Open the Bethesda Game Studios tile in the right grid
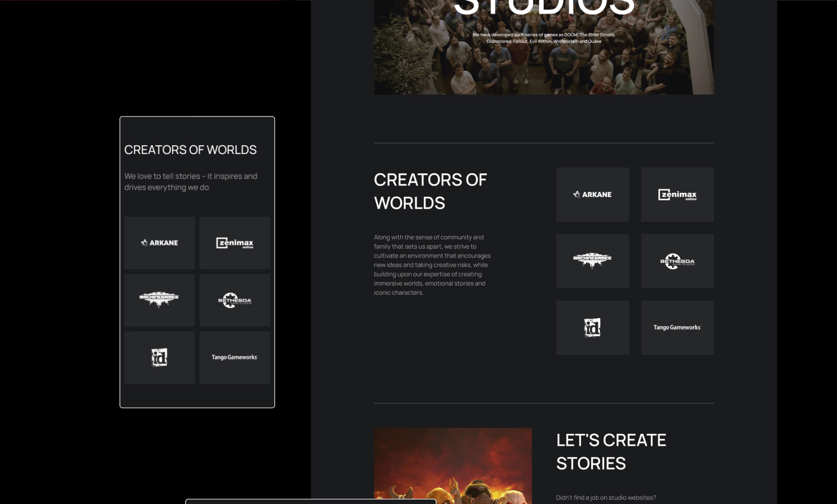Viewport: 837px width, 504px height. [677, 261]
